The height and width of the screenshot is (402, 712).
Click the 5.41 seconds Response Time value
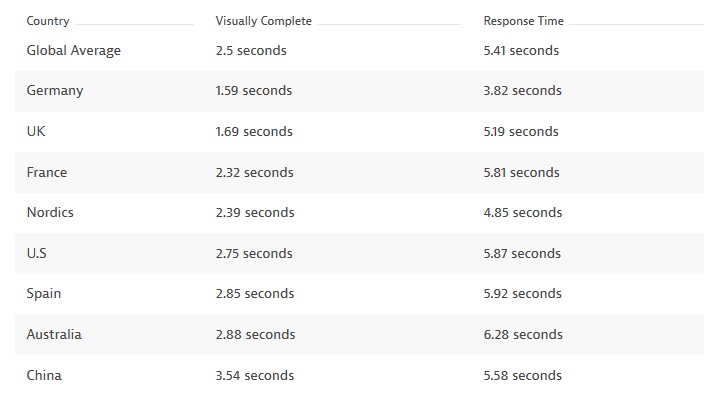(x=521, y=50)
